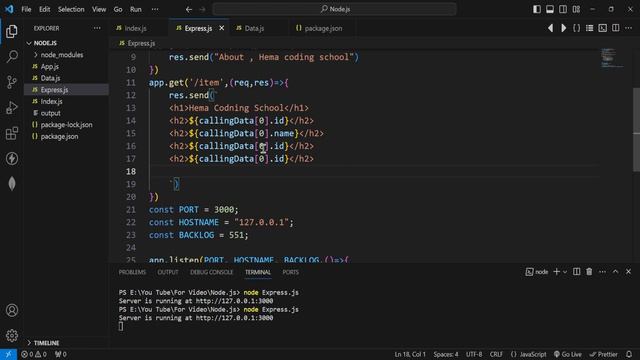This screenshot has width=640, height=360.
Task: Click the editor navigate-left triangle icon
Action: [x=551, y=28]
